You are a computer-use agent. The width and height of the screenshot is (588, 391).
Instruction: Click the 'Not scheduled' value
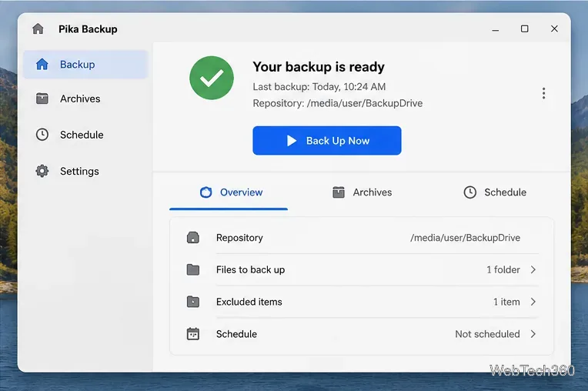coord(487,334)
